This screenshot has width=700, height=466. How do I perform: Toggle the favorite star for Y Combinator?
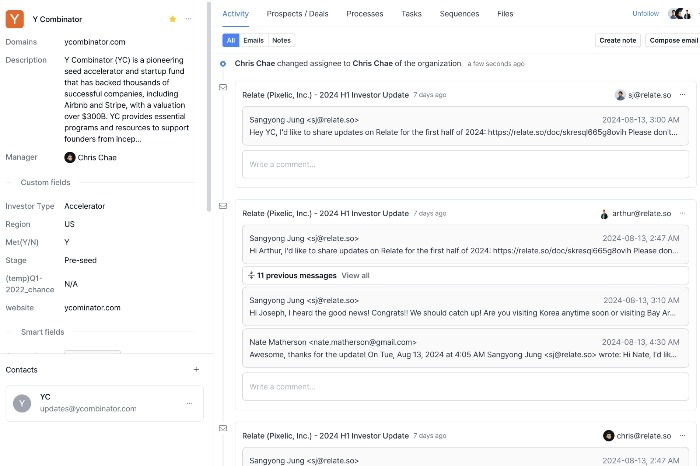tap(173, 19)
